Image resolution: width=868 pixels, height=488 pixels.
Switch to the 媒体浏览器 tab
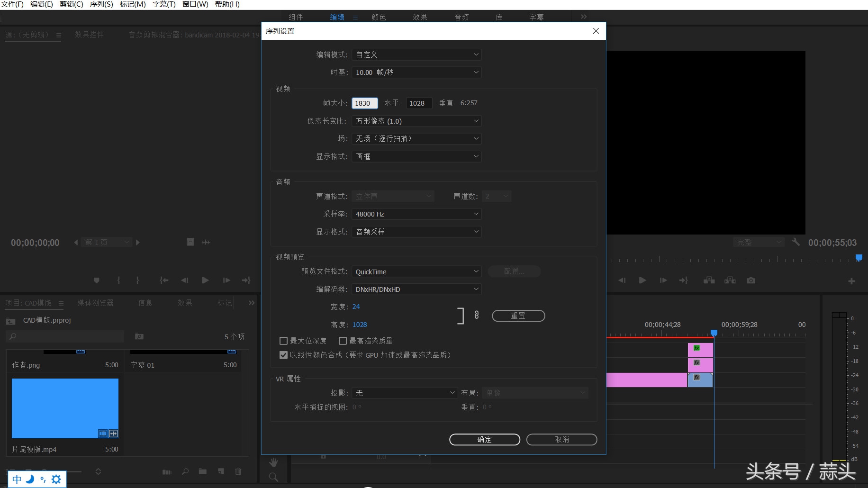(96, 303)
